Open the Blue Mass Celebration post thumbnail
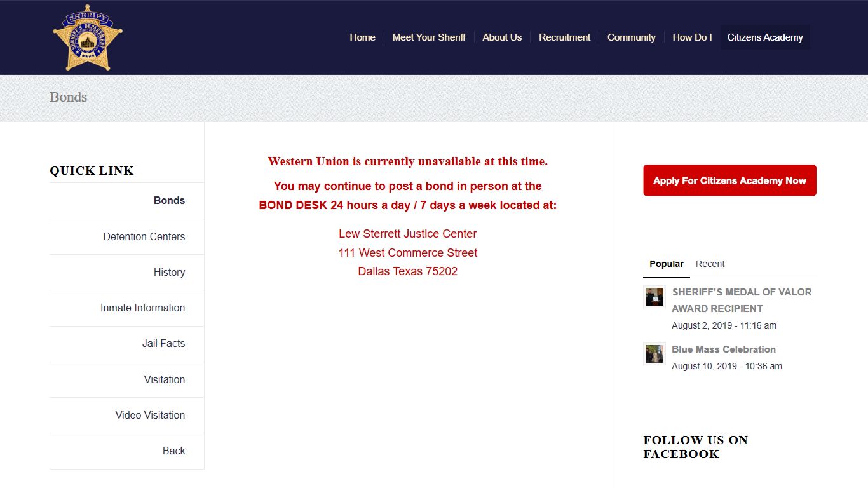This screenshot has width=868, height=488. (x=654, y=354)
